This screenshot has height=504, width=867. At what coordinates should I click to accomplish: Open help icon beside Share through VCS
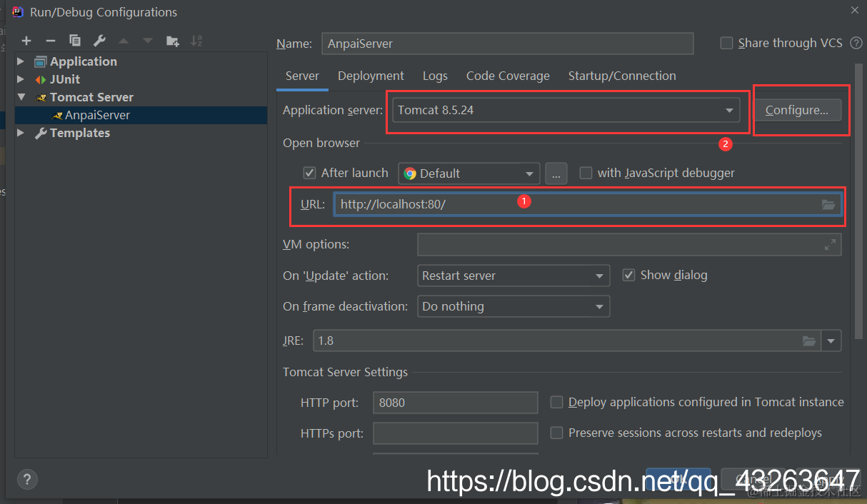coord(856,44)
